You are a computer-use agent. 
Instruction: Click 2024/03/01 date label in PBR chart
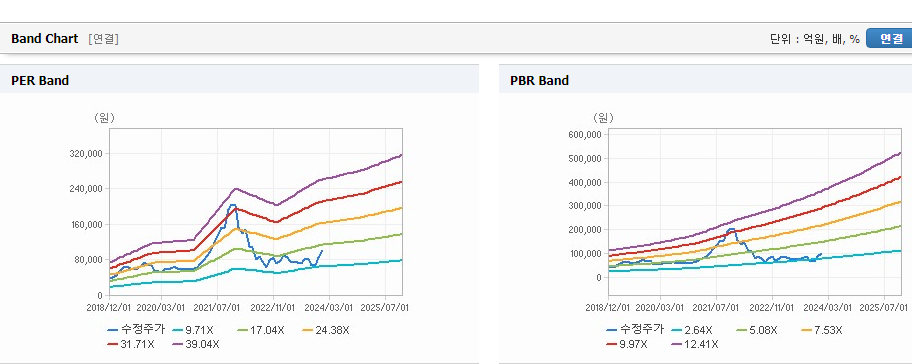click(x=829, y=307)
